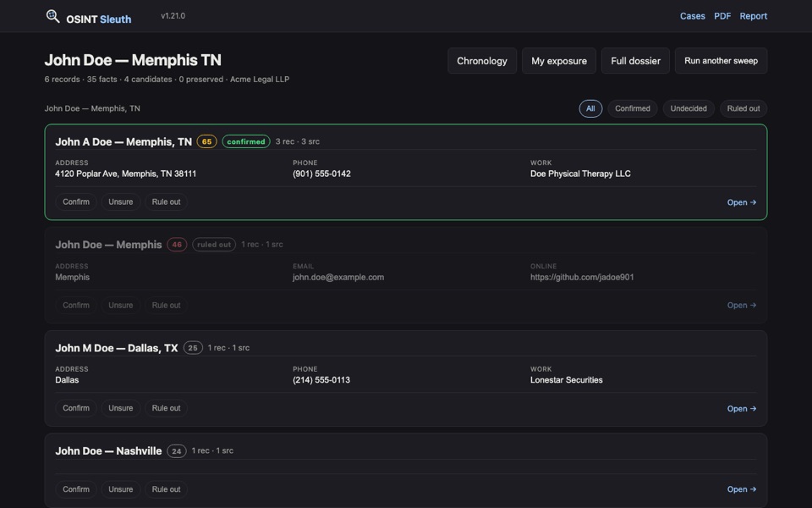Open the ruled-out John Doe Memphis candidate
The width and height of the screenshot is (812, 508).
click(742, 306)
